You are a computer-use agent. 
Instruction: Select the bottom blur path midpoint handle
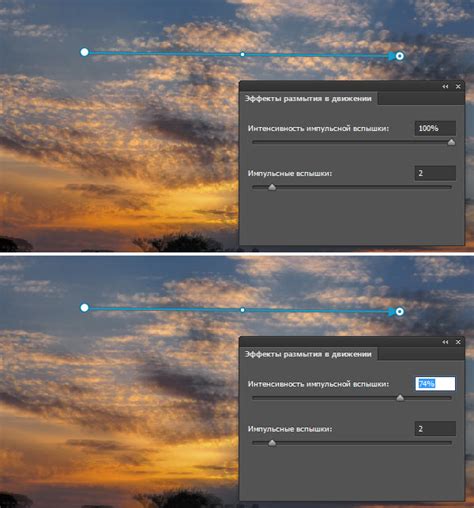coord(243,310)
